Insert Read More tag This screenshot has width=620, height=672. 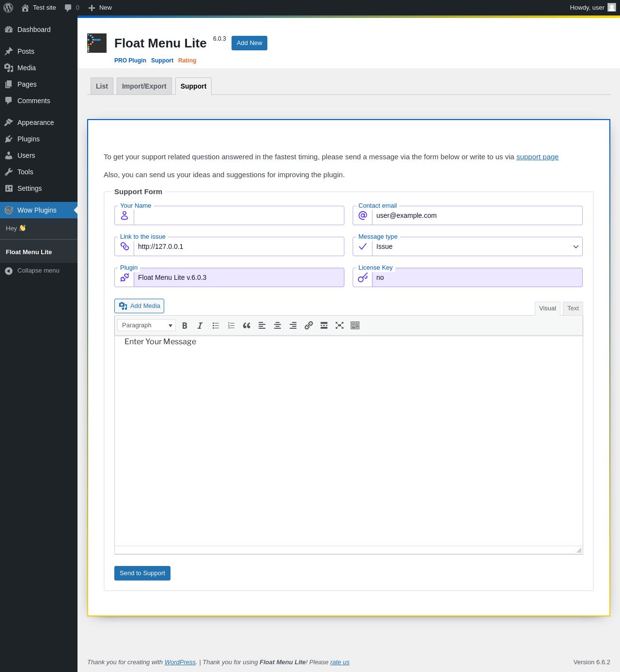point(324,325)
